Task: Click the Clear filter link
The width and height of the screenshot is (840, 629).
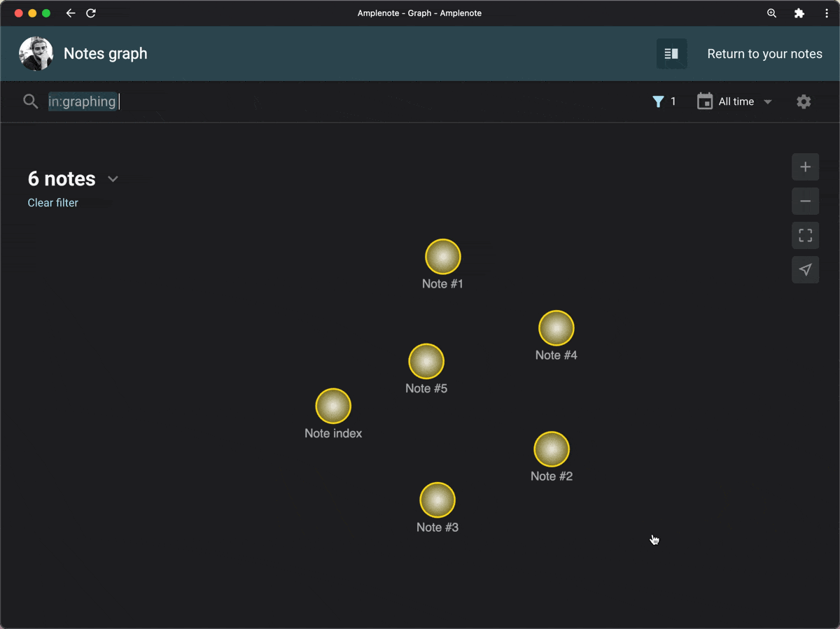Action: click(x=53, y=203)
